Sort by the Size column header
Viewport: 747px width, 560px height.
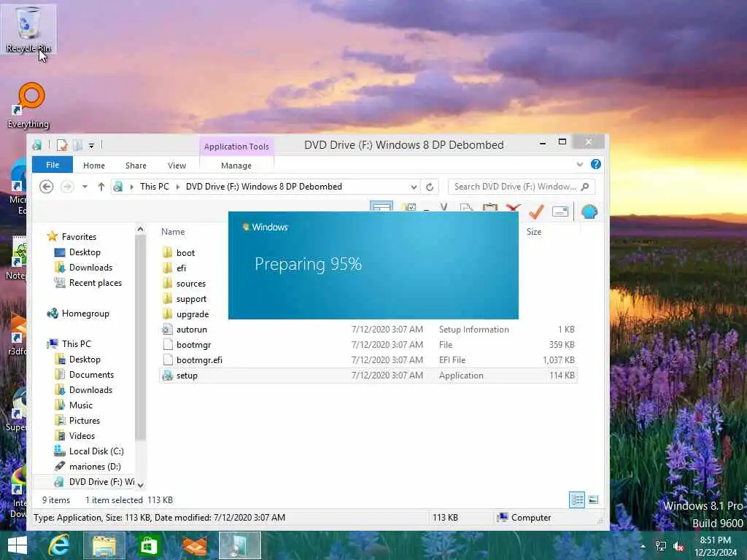coord(534,232)
